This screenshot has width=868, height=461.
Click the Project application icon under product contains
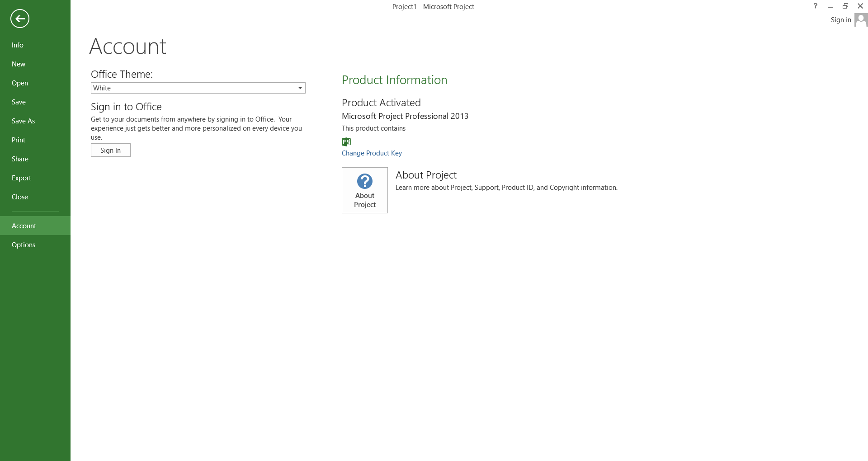point(346,142)
